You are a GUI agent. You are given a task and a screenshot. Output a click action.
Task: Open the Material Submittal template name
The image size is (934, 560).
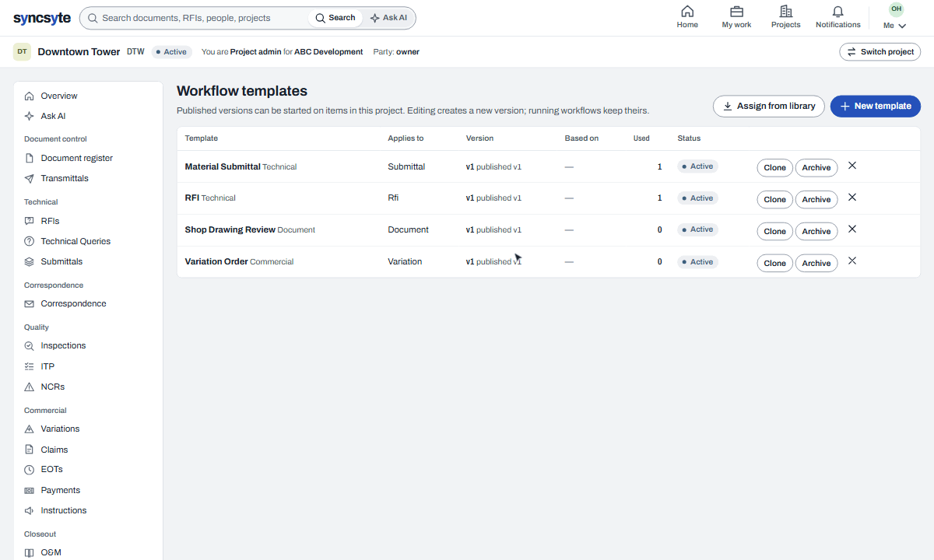point(223,166)
